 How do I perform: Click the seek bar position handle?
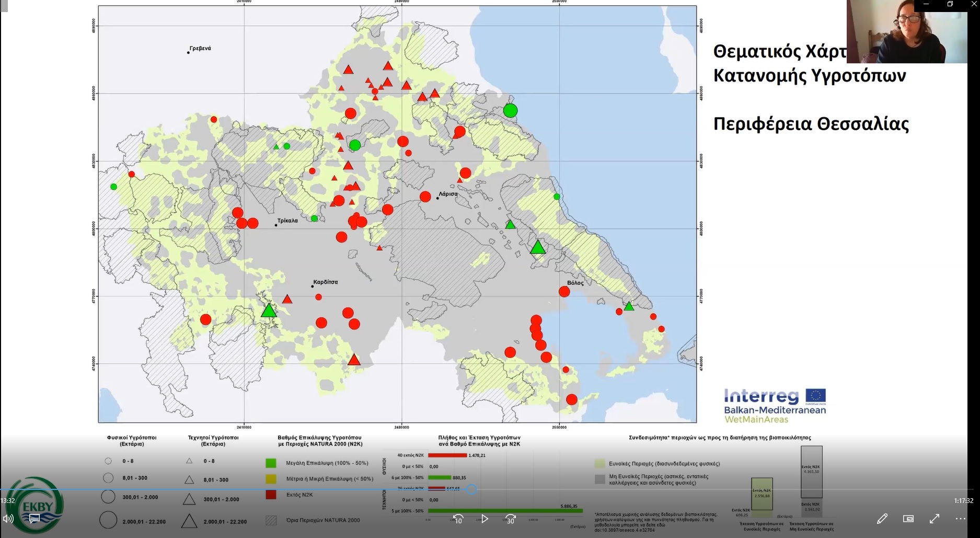pos(471,490)
